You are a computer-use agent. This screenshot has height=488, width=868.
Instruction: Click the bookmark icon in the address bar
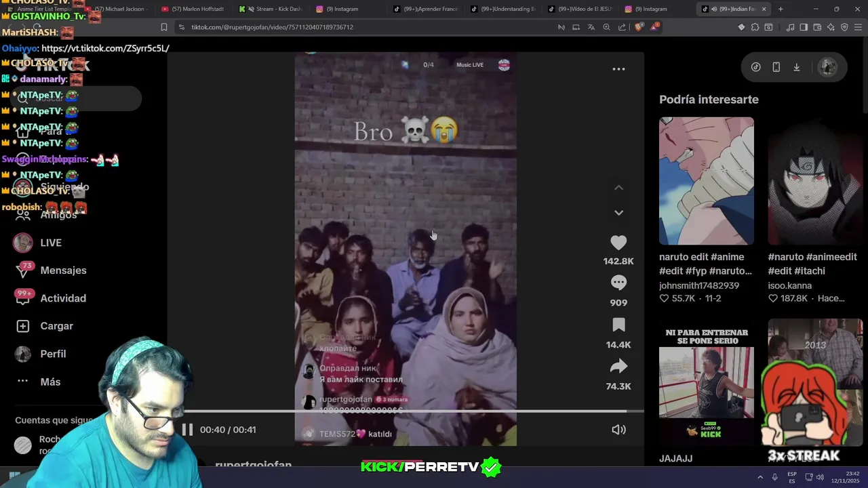163,27
